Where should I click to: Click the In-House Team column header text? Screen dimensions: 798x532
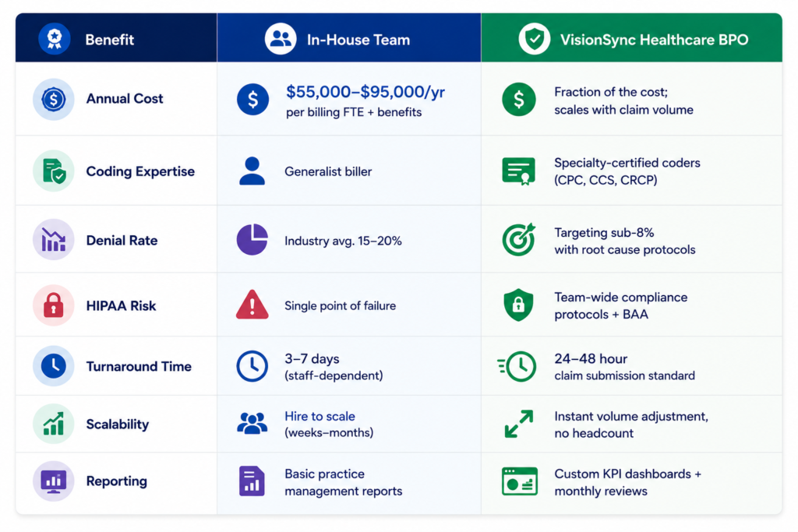pyautogui.click(x=358, y=40)
